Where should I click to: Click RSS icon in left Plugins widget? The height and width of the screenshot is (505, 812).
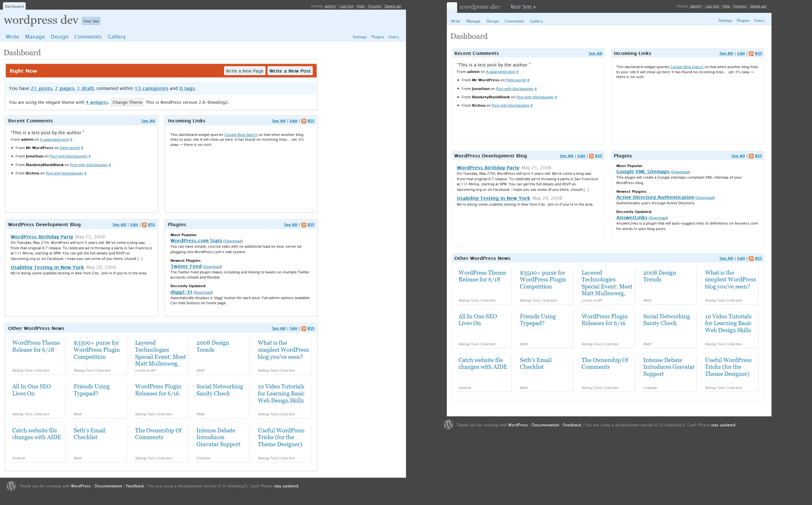point(304,225)
